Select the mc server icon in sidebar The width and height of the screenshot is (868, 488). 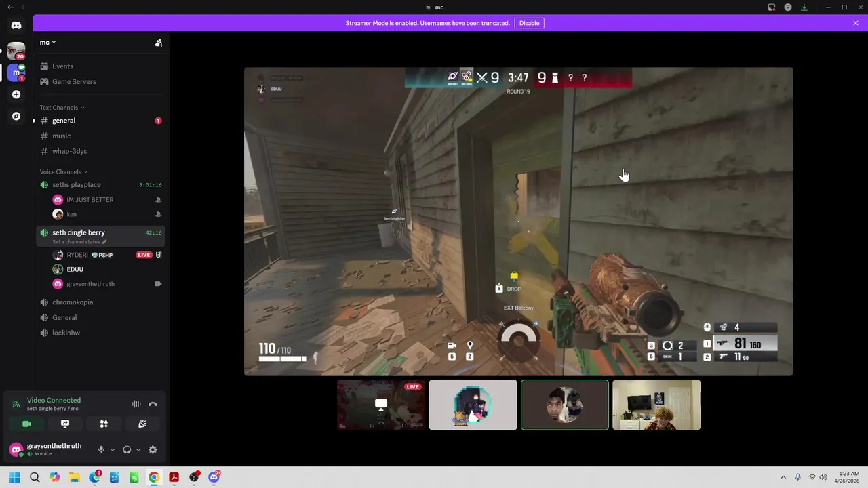16,73
